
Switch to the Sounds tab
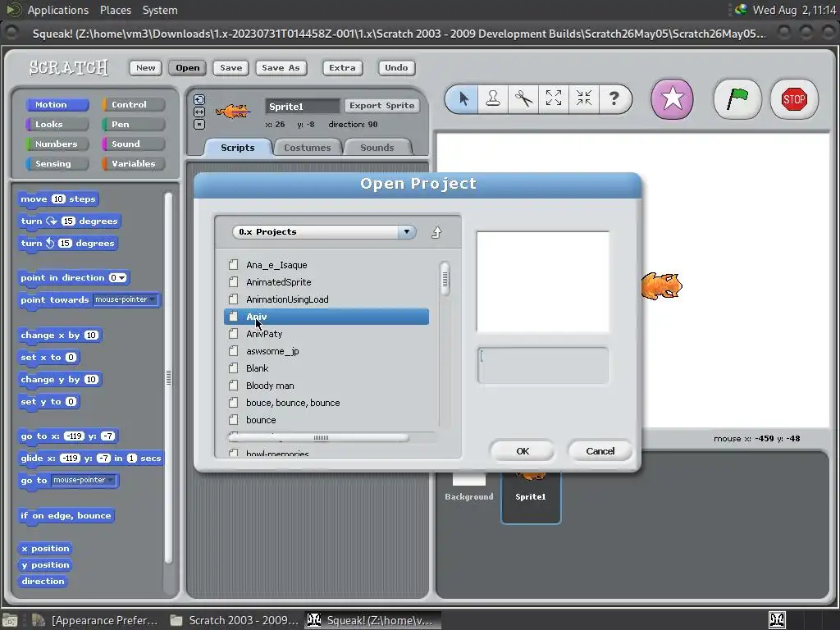pyautogui.click(x=377, y=148)
